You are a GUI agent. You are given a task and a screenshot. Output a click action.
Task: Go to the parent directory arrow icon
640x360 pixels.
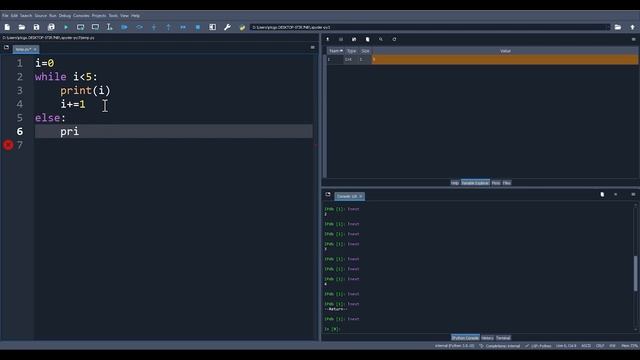(632, 27)
